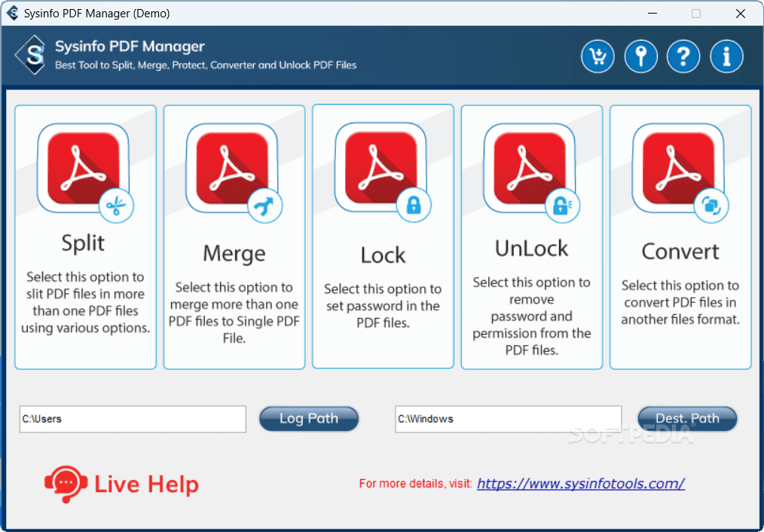Select the Merge PDF icon
Viewport: 764px width, 532px height.
[234, 172]
